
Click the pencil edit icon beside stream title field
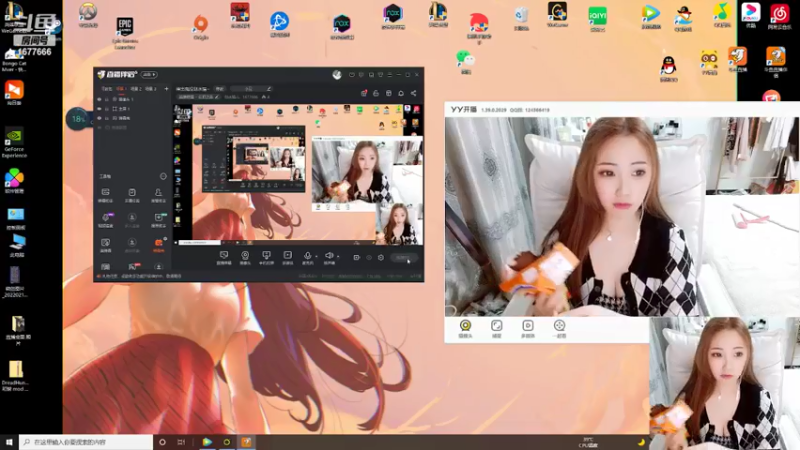(269, 89)
